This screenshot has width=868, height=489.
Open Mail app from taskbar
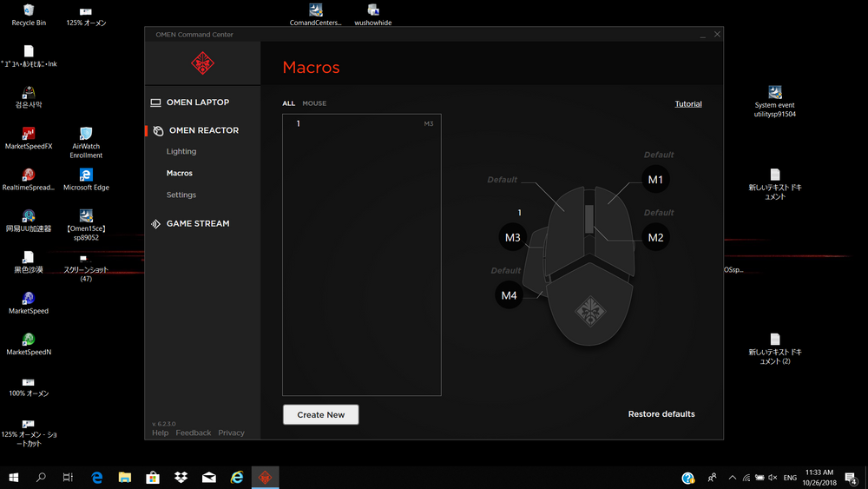[x=209, y=478]
